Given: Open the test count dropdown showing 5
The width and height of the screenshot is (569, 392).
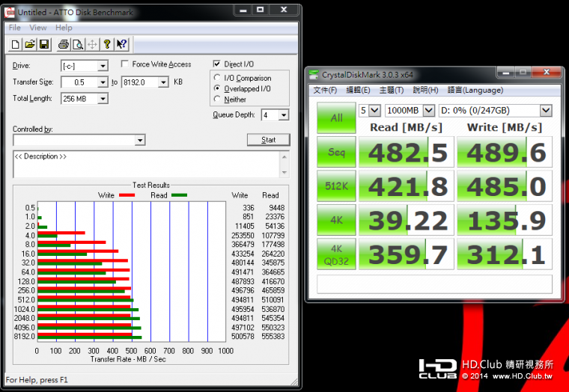Looking at the screenshot, I should click(375, 110).
